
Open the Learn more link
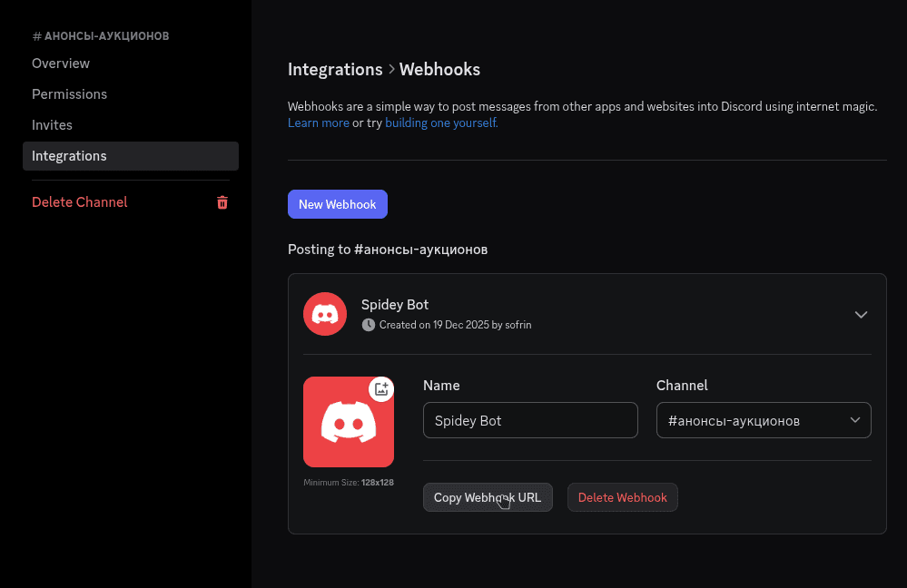coord(318,122)
